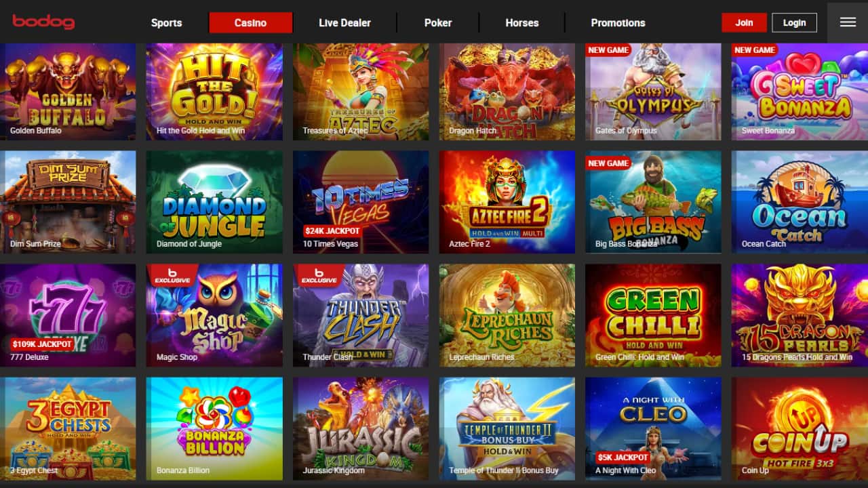Click the red Join button
Image resolution: width=868 pixels, height=488 pixels.
[x=744, y=22]
